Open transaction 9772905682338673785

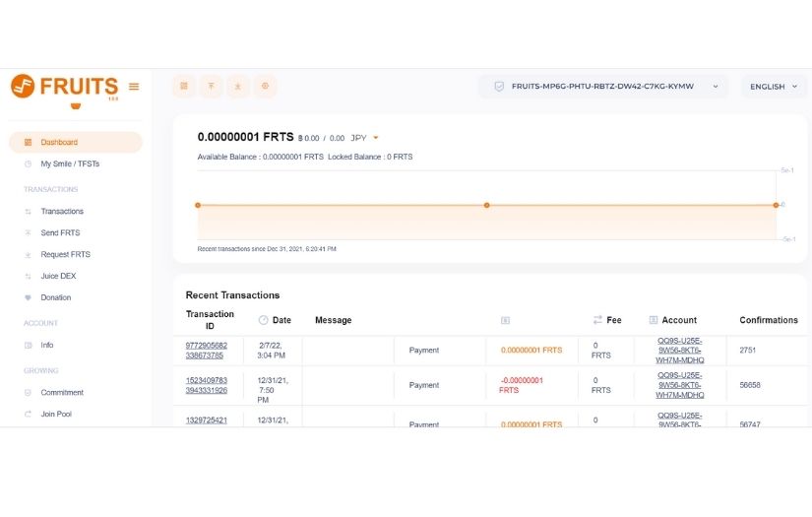tap(206, 351)
